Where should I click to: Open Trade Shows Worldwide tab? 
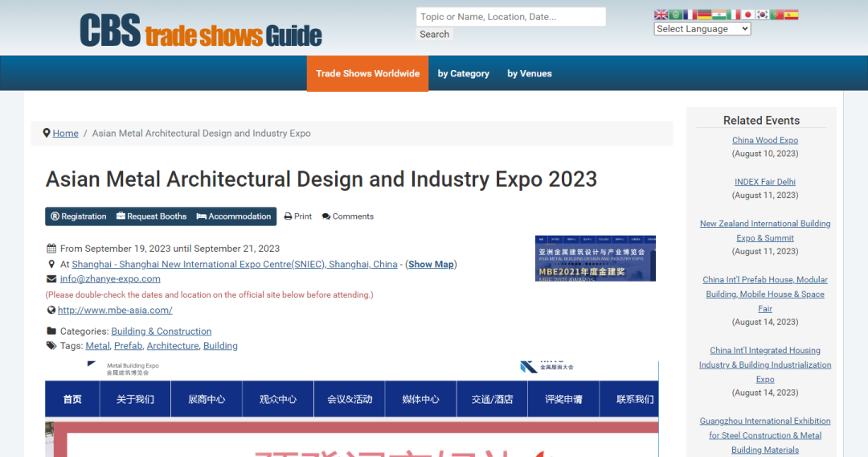pos(367,74)
